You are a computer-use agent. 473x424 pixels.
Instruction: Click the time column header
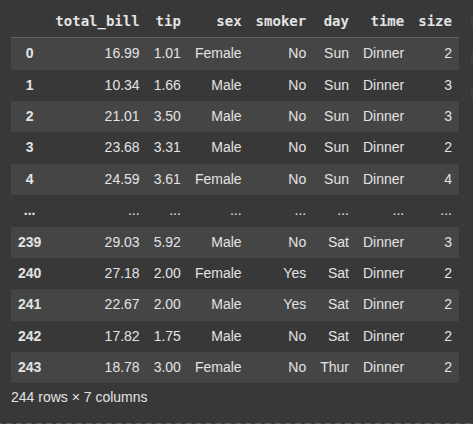(387, 21)
